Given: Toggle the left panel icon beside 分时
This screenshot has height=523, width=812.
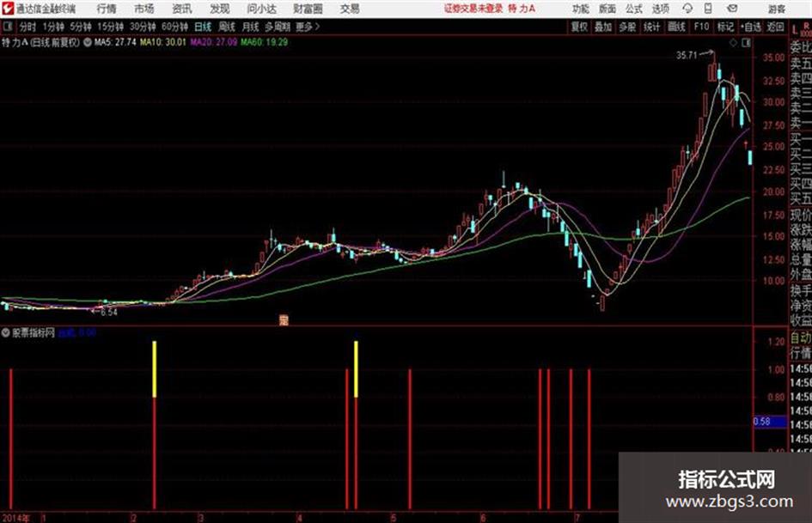Looking at the screenshot, I should 8,26.
